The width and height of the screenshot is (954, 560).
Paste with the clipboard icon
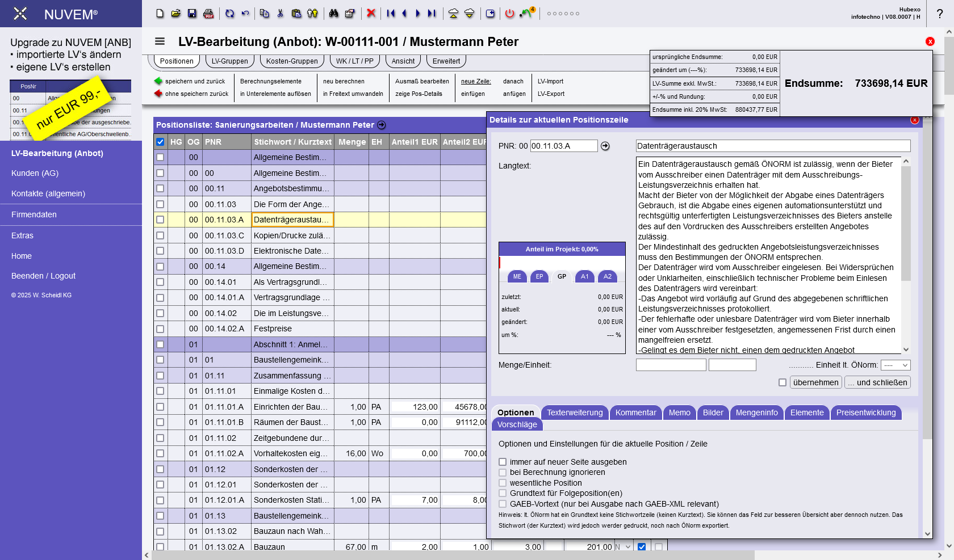pyautogui.click(x=296, y=13)
